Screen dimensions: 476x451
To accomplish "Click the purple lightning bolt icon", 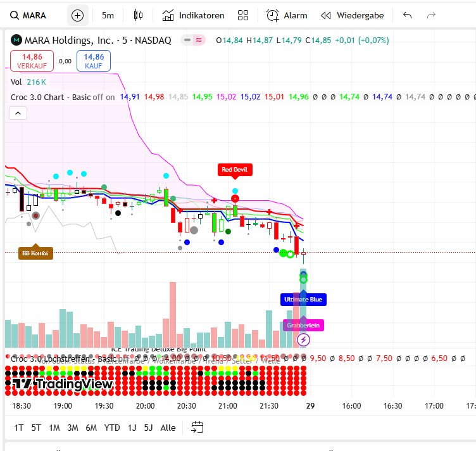I will click(x=304, y=340).
